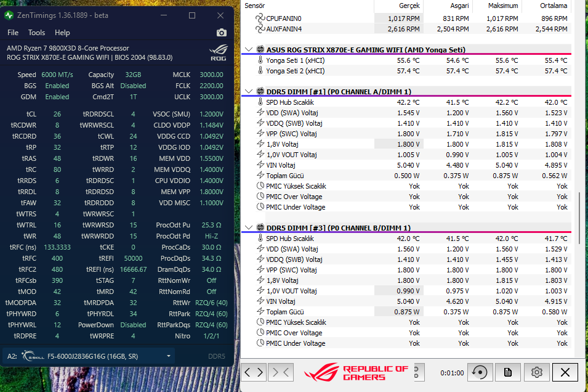Click the expand columns arrows button in HWiNFO

254,372
